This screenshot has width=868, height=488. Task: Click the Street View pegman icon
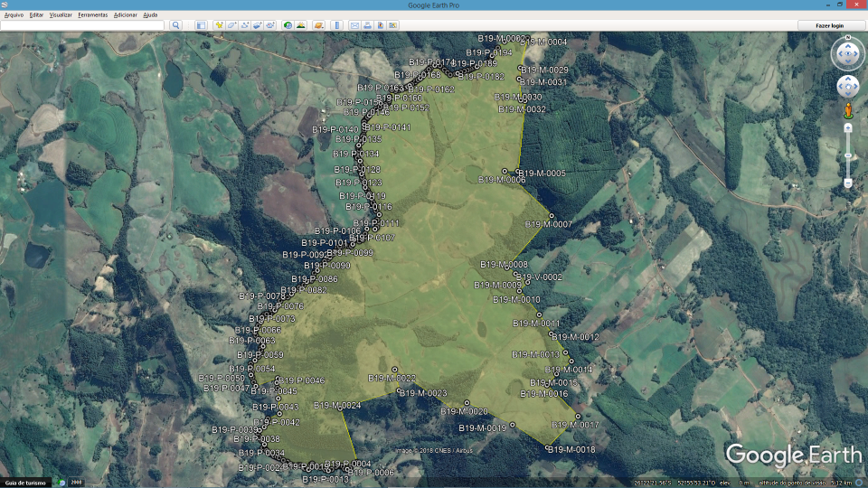(848, 110)
